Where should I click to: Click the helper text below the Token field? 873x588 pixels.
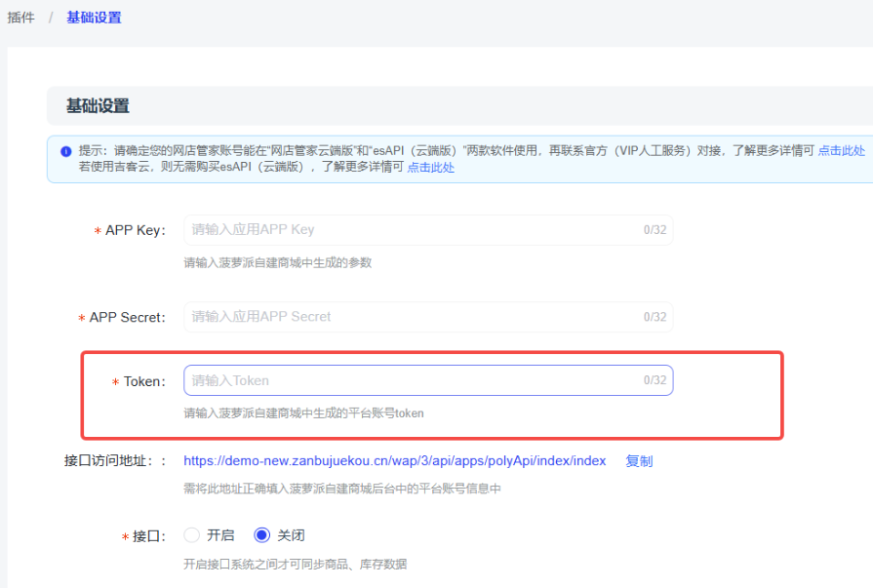(303, 413)
